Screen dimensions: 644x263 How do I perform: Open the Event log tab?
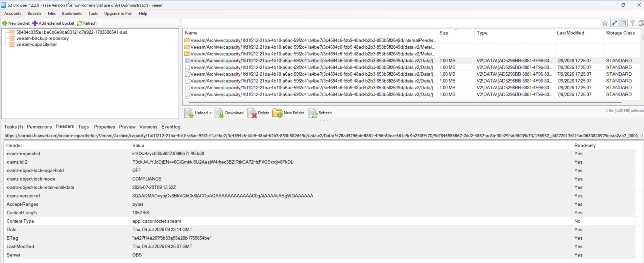pyautogui.click(x=171, y=127)
